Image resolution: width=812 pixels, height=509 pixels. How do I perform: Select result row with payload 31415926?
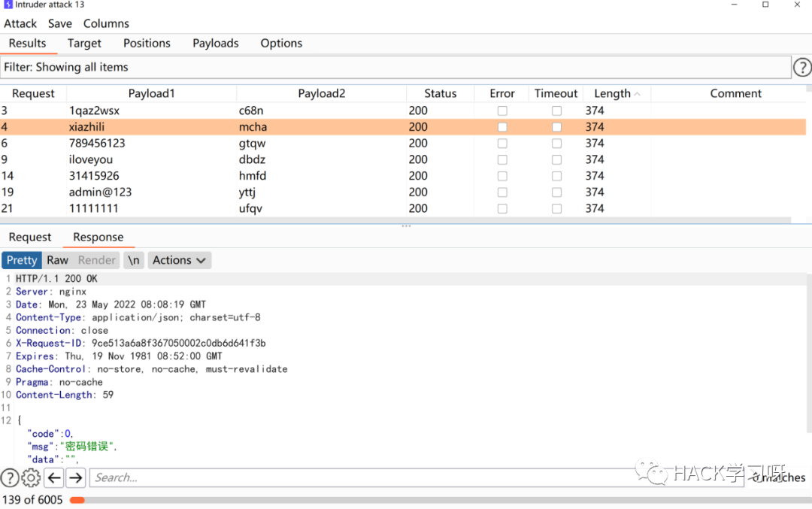click(x=403, y=176)
